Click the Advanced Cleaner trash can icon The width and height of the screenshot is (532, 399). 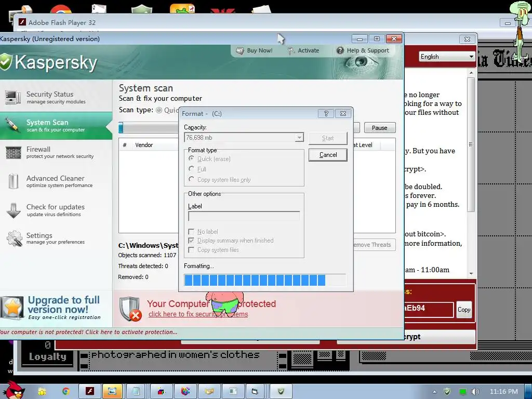pyautogui.click(x=13, y=181)
